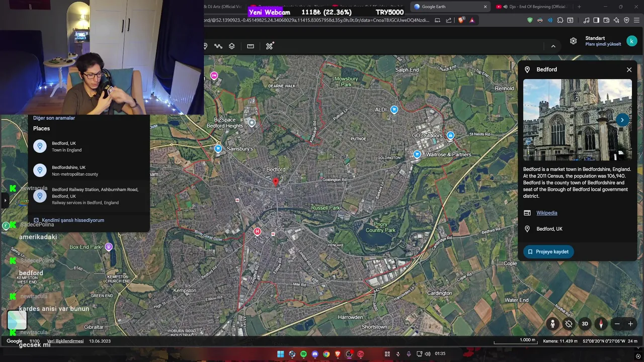
Task: Click the BizSpace Bedford Heights marker
Action: [252, 123]
